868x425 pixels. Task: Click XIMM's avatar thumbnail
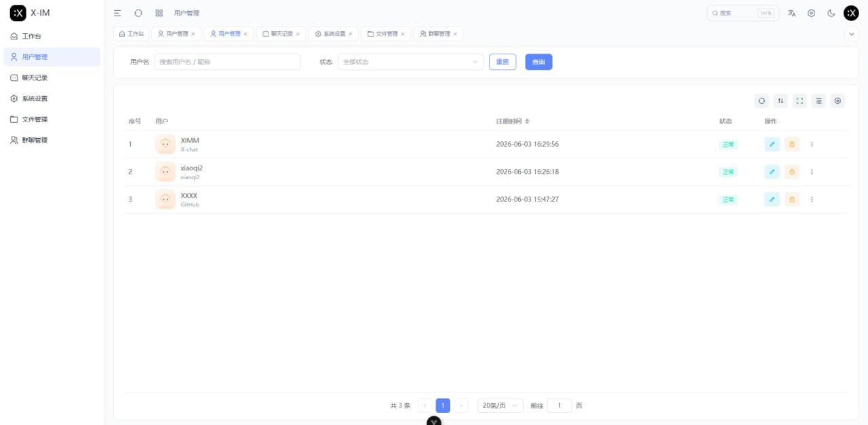tap(165, 144)
